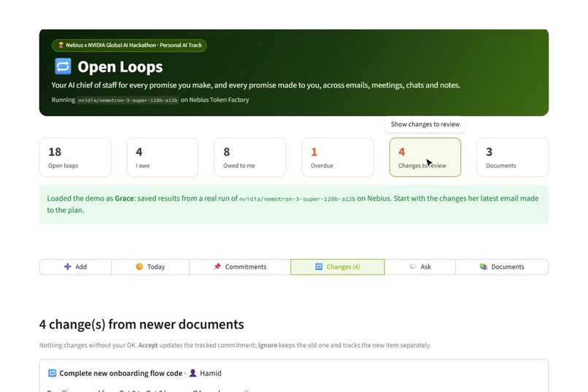
Task: Click the Open Loops app logo icon
Action: point(63,66)
